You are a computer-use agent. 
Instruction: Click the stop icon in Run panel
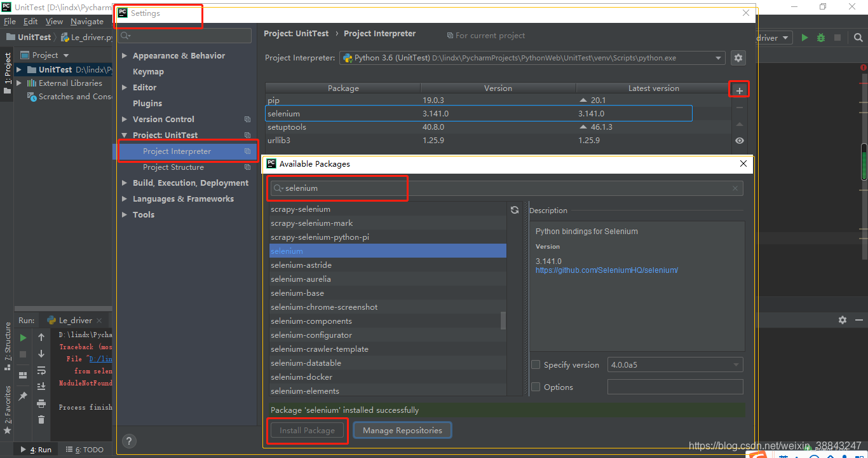point(24,354)
